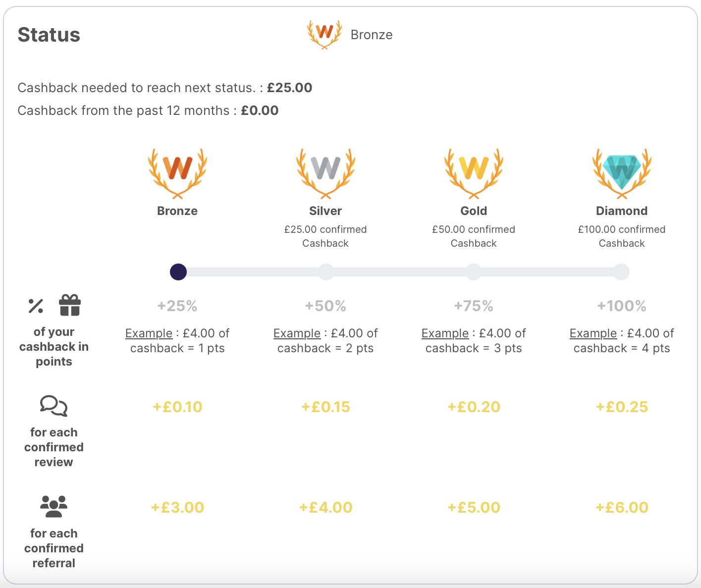Click the people group referral icon
Image resolution: width=701 pixels, height=588 pixels.
coord(54,506)
